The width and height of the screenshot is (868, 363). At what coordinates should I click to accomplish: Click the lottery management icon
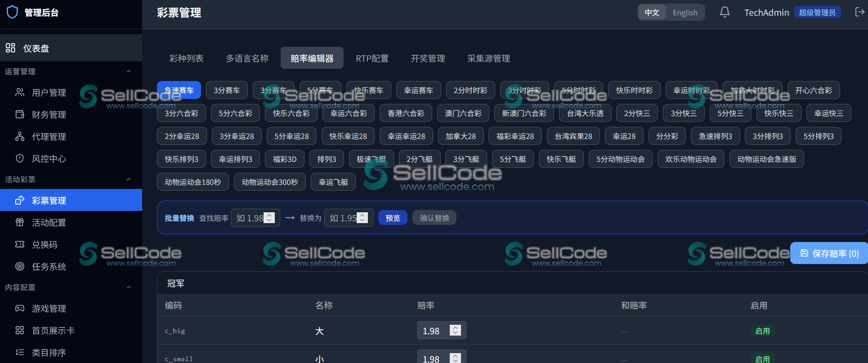[x=20, y=200]
